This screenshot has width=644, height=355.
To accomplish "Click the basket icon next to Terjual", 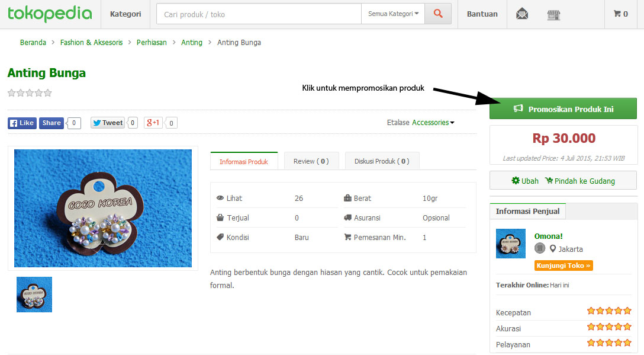I will [220, 218].
